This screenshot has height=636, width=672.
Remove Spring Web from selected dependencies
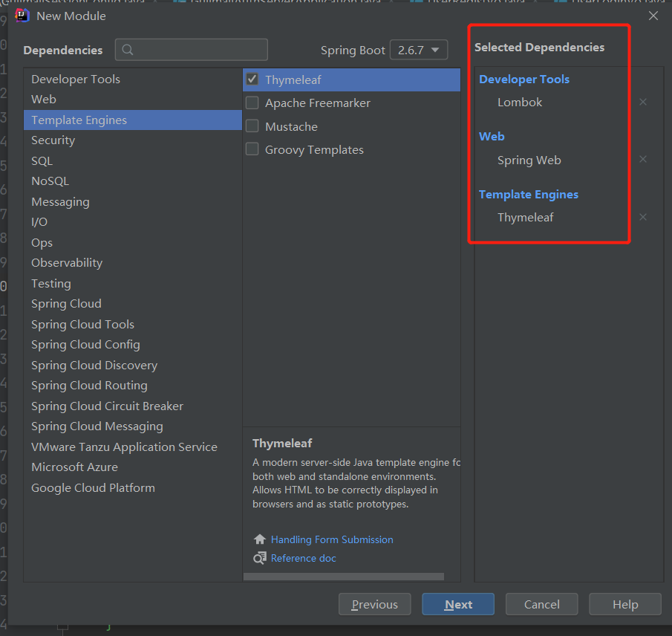coord(643,160)
